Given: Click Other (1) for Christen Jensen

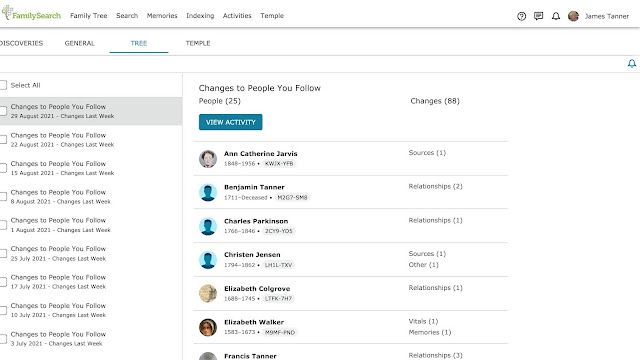Looking at the screenshot, I should coord(423,264).
